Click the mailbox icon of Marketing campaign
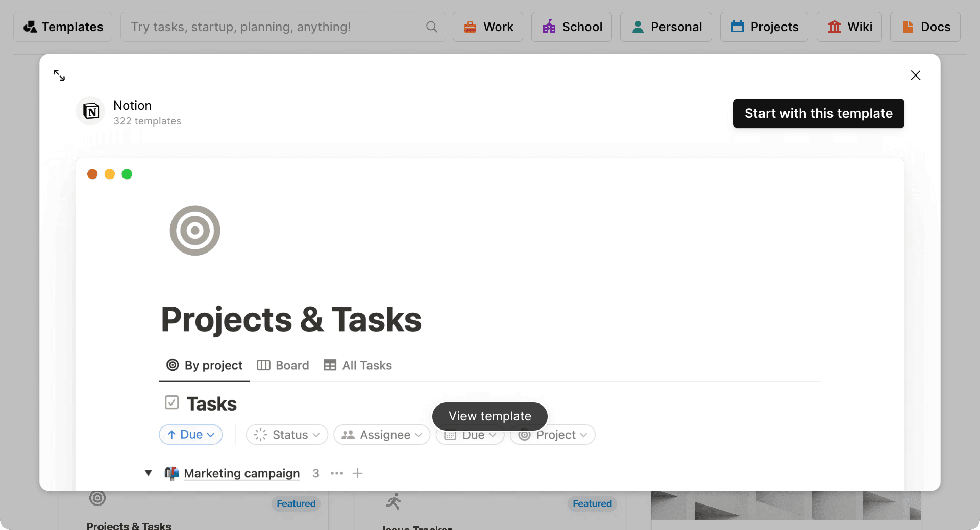Image resolution: width=980 pixels, height=530 pixels. coord(172,473)
